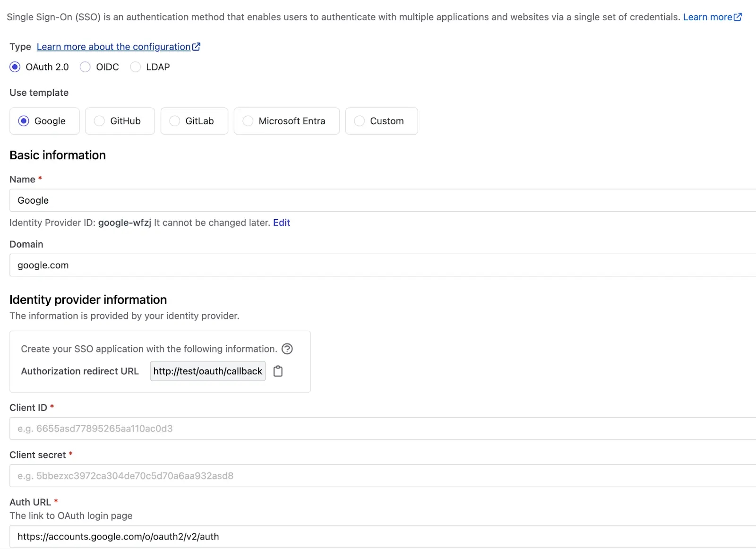Pick the GitHub template
The image size is (756, 549).
click(99, 121)
